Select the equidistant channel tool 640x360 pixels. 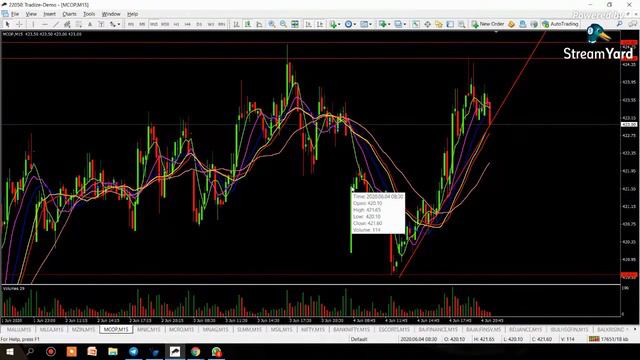pos(67,24)
